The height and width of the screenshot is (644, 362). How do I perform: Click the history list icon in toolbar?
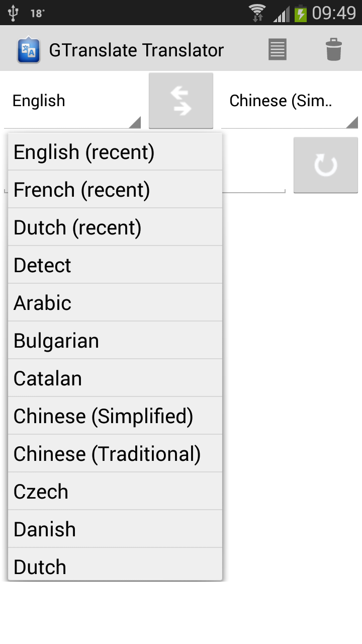click(277, 49)
